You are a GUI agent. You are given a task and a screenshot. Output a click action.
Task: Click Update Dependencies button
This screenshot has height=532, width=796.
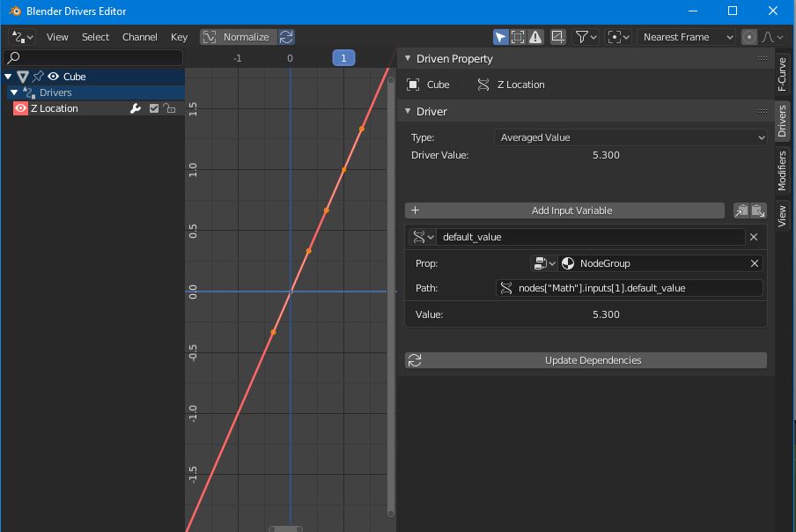586,360
